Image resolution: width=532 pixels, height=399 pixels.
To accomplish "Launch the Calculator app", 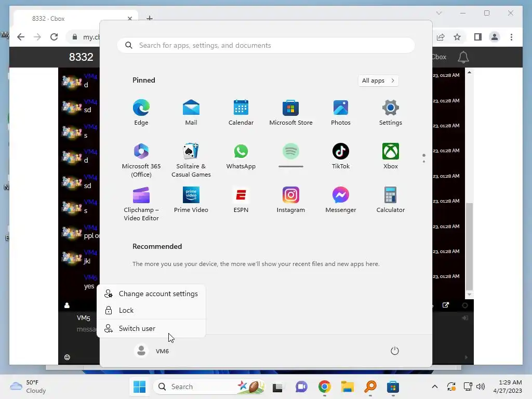I will coord(391,200).
